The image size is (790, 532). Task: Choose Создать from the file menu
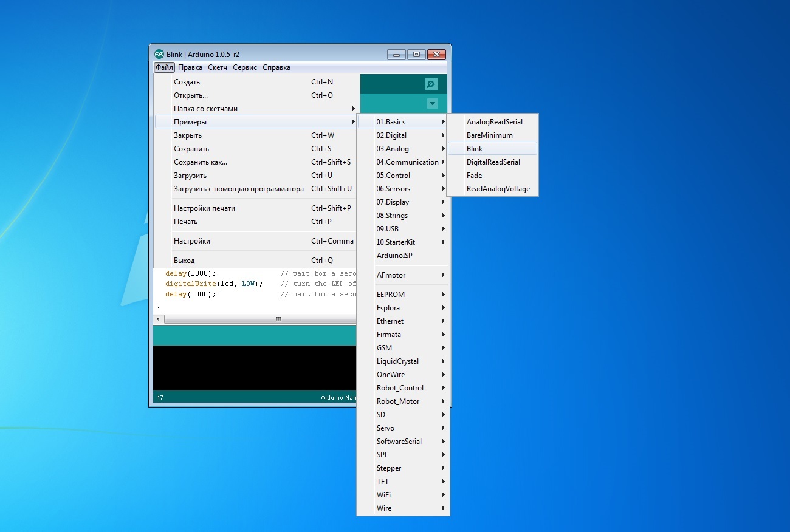coord(256,82)
